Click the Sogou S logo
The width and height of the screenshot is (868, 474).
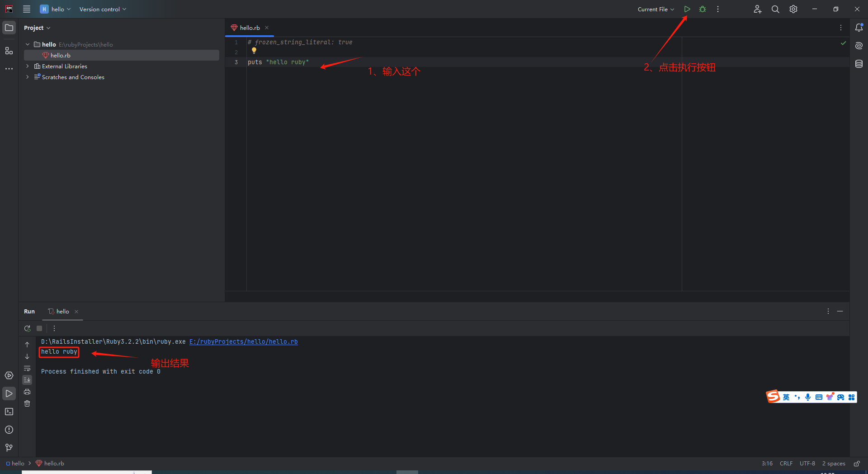point(773,396)
